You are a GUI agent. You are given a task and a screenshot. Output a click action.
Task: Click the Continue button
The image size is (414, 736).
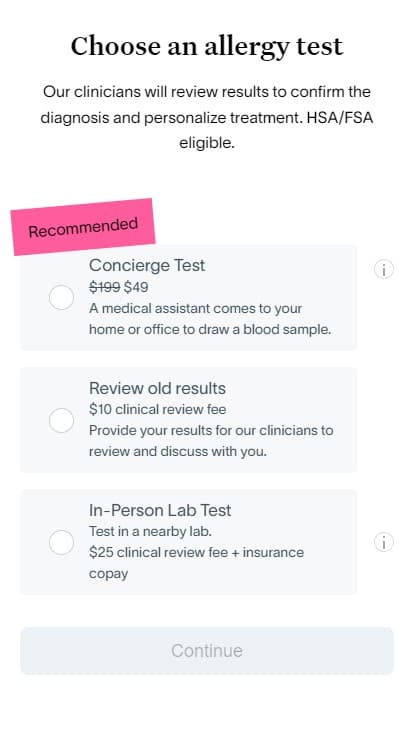click(207, 651)
